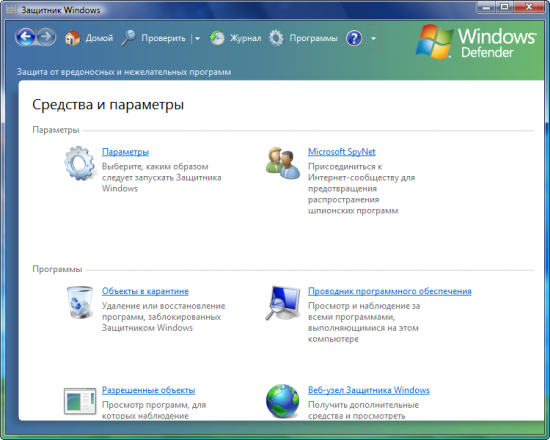550x440 pixels.
Task: Click text 'Защита от вредоносных и нежелательных программ'
Action: coord(124,72)
